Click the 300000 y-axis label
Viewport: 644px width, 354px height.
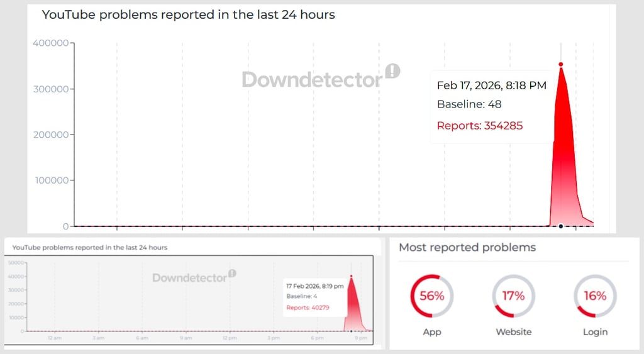(51, 89)
